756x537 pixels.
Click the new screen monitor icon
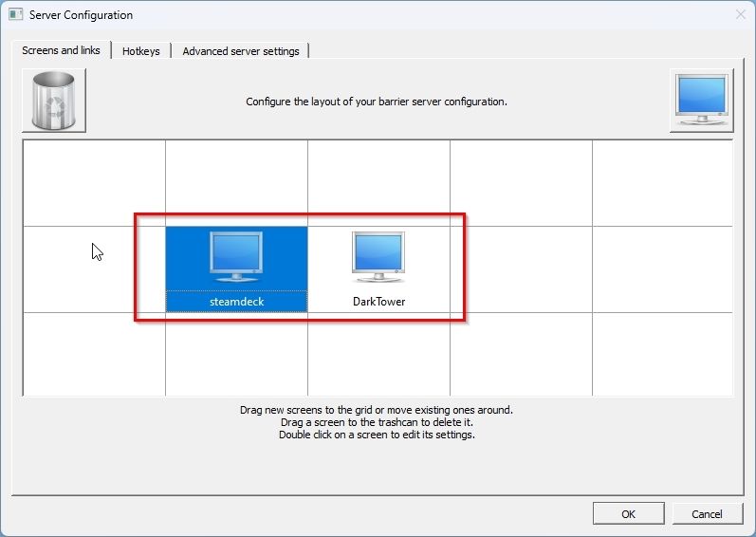click(x=702, y=101)
